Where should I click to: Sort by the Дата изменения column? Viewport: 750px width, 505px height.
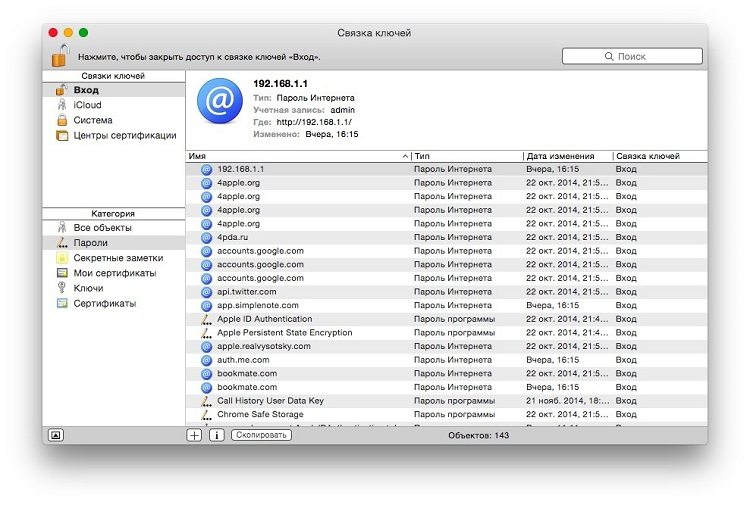565,157
